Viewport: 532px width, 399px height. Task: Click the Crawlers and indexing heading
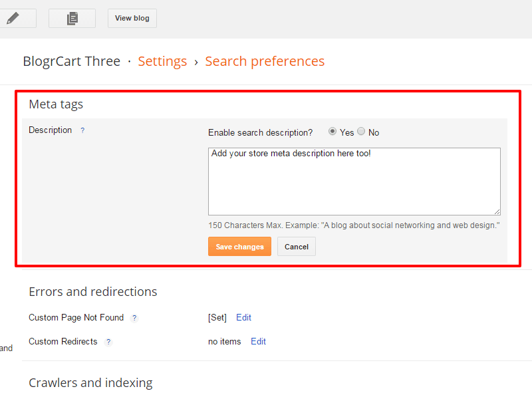coord(90,383)
